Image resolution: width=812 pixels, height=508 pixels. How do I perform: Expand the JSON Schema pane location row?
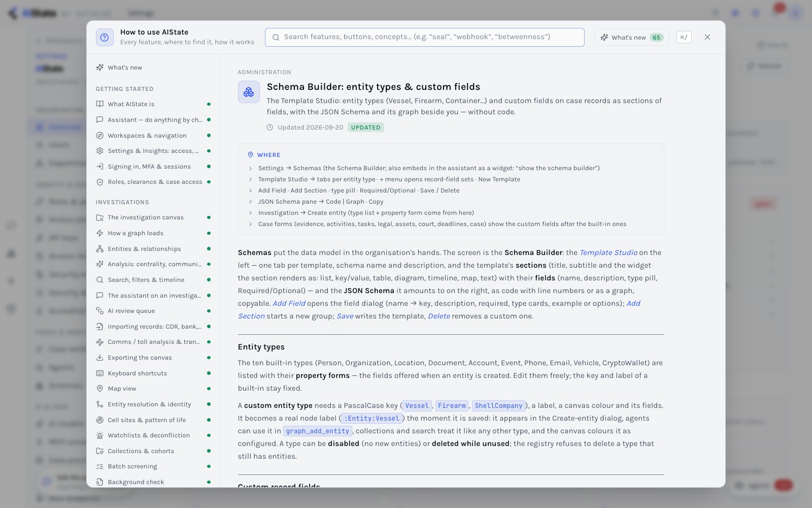[x=451, y=202]
